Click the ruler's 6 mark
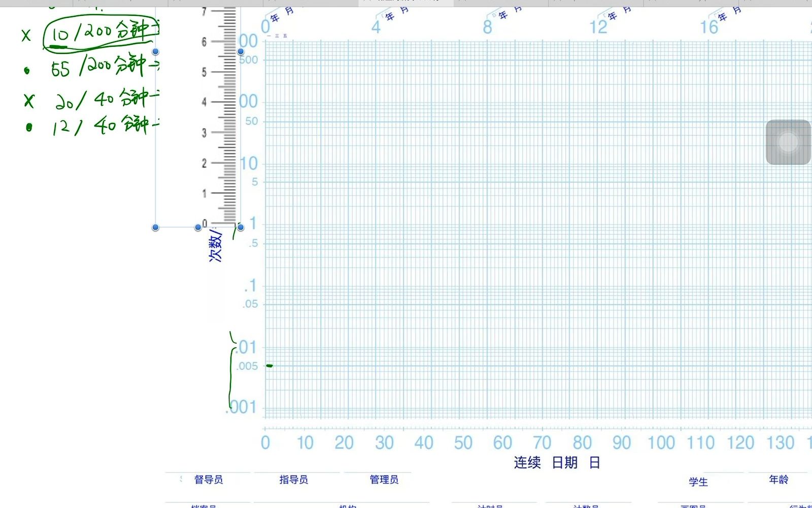Screen dimensions: 812x508 point(204,42)
